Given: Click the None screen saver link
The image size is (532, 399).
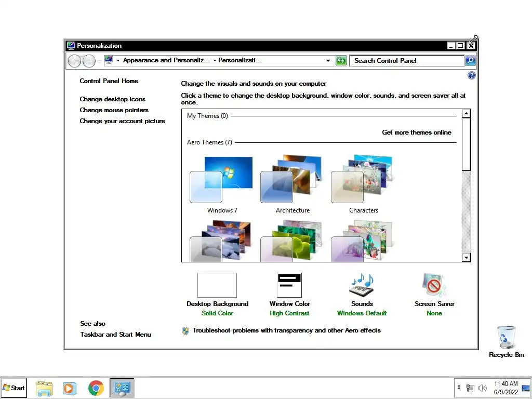Looking at the screenshot, I should coord(434,313).
